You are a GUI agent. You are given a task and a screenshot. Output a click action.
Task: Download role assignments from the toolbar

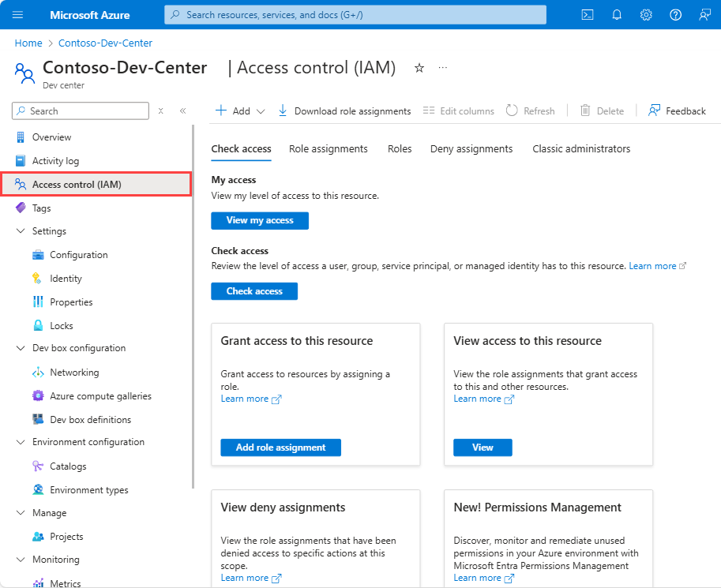pyautogui.click(x=344, y=110)
